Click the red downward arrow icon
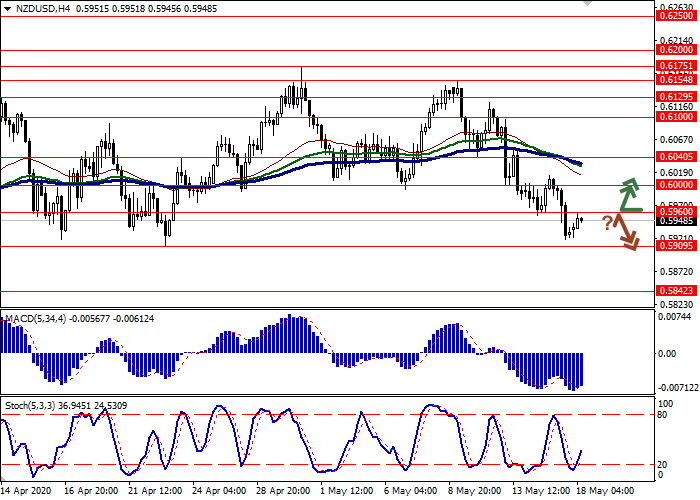Viewport: 700px width, 500px height. pyautogui.click(x=628, y=235)
